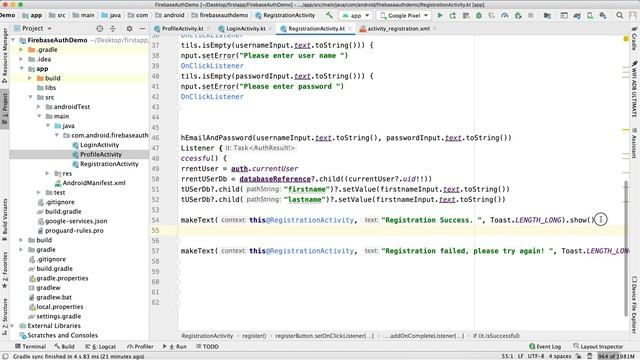640x360 pixels.
Task: Select AndroidManifest.xml in project tree
Action: pos(94,183)
